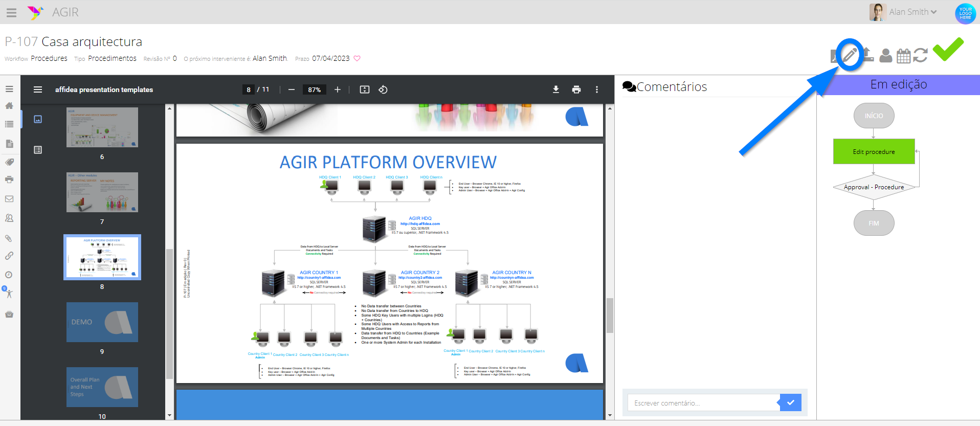Click the pencil edit document icon
Image resolution: width=980 pixels, height=426 pixels.
[850, 55]
